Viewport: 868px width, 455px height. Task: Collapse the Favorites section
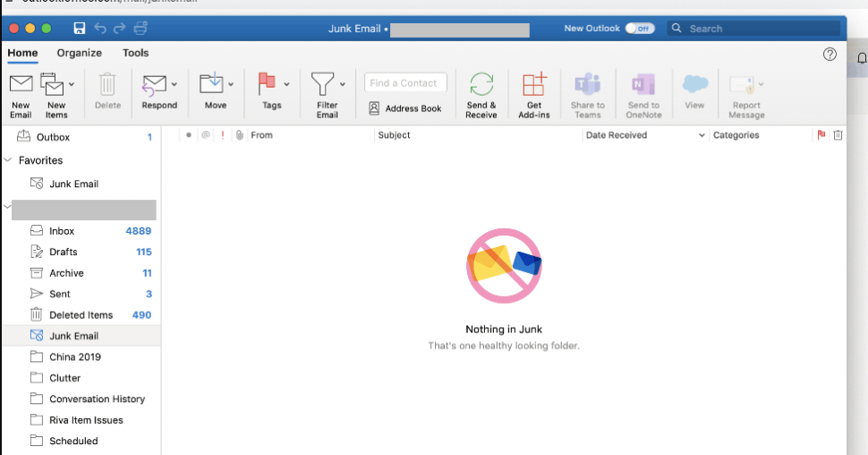tap(8, 159)
